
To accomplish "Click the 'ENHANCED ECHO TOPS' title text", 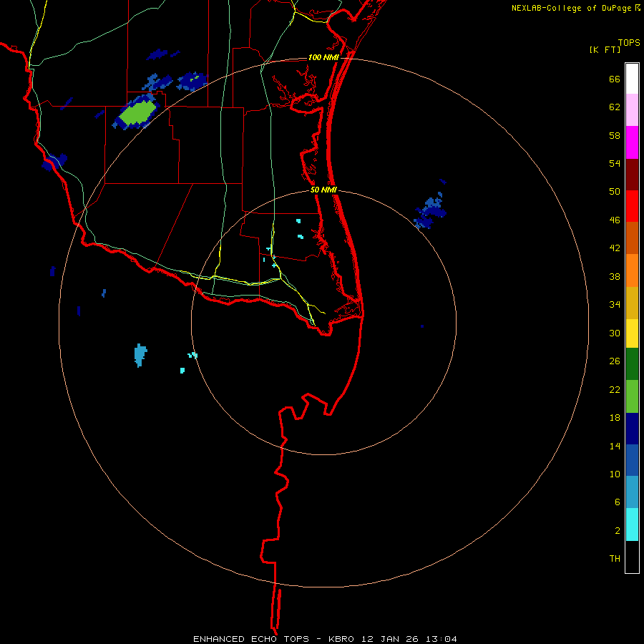I will [x=251, y=639].
